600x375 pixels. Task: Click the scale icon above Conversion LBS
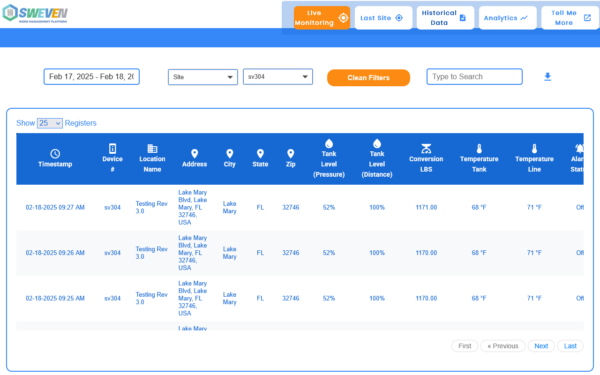pyautogui.click(x=426, y=148)
